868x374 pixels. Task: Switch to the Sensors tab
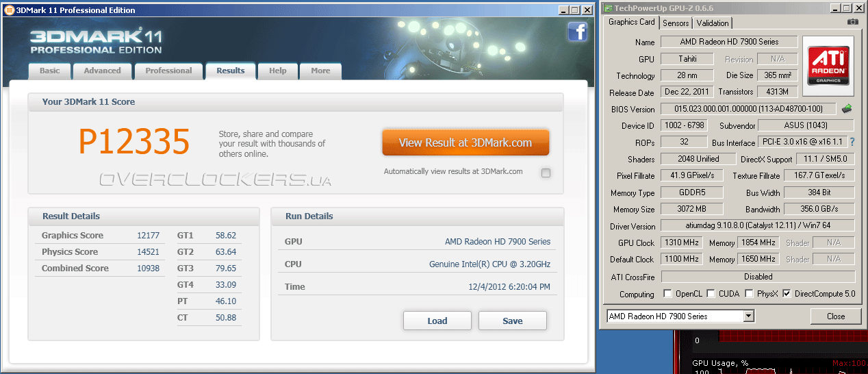pos(676,23)
